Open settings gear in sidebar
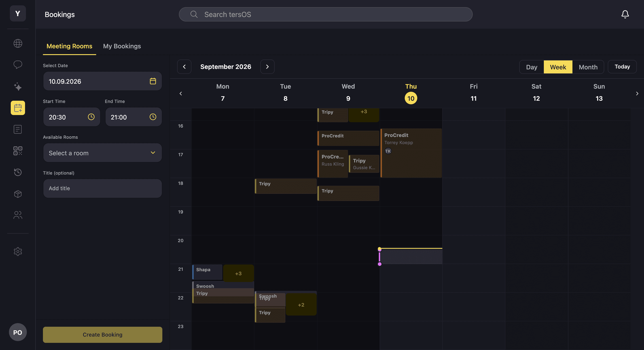The image size is (644, 350). (18, 252)
